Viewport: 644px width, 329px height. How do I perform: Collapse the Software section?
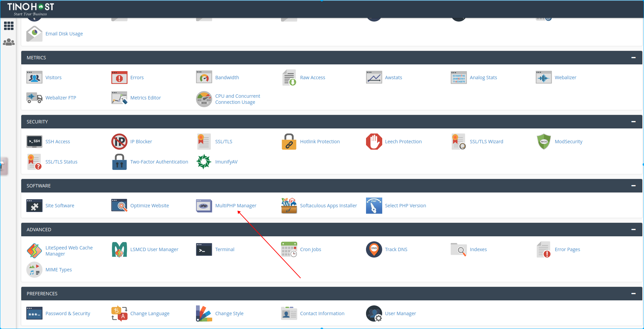pos(633,186)
